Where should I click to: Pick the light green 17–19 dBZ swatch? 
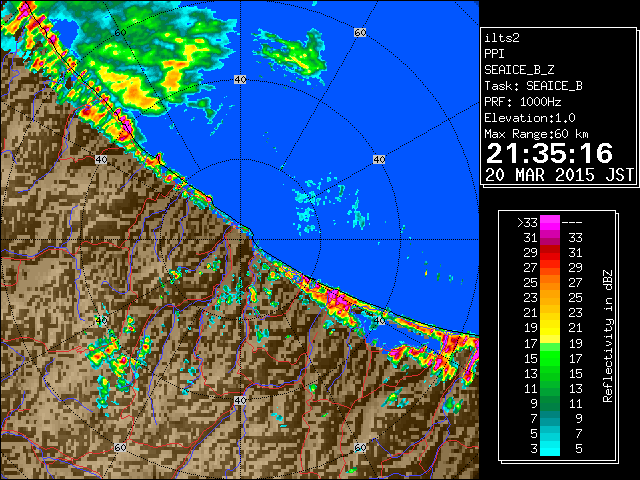pyautogui.click(x=550, y=343)
